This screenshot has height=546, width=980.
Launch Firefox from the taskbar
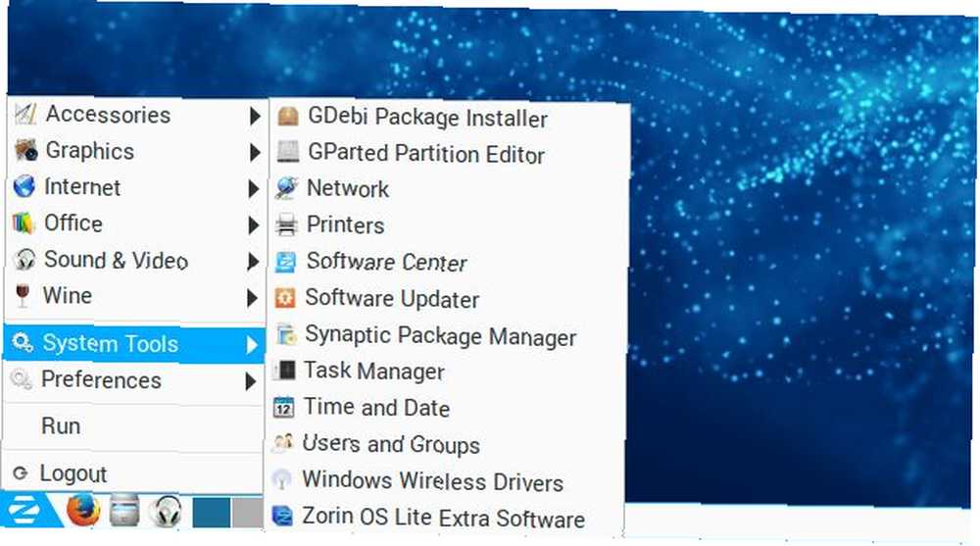83,511
